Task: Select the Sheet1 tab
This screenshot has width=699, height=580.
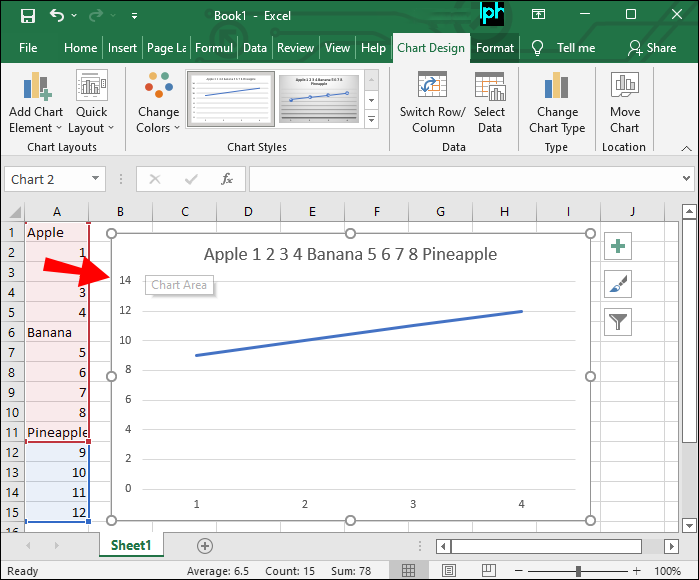Action: pyautogui.click(x=131, y=545)
